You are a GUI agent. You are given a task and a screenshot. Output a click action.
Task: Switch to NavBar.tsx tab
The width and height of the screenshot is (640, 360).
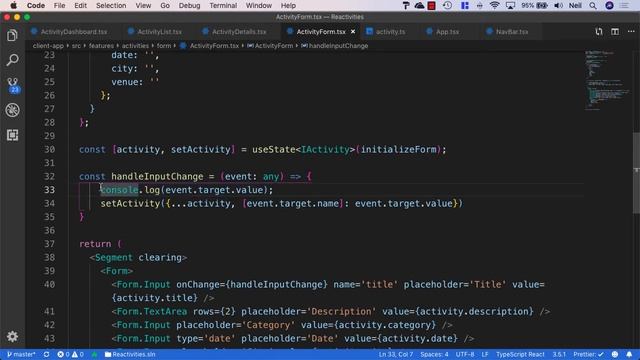512,31
